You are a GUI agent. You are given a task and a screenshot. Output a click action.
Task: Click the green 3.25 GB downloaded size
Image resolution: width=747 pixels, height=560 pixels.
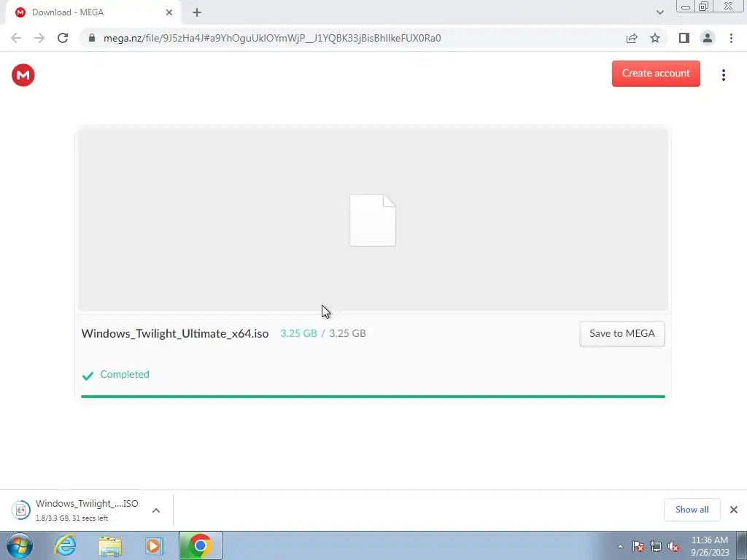pos(298,333)
